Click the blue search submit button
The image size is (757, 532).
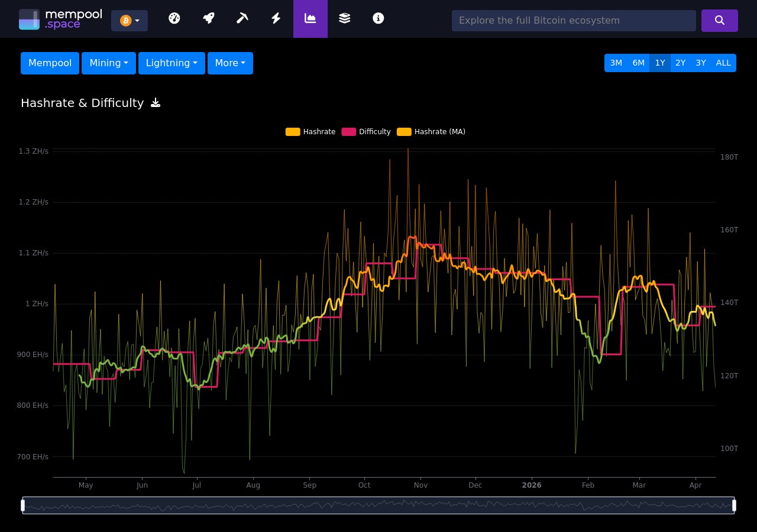click(719, 20)
